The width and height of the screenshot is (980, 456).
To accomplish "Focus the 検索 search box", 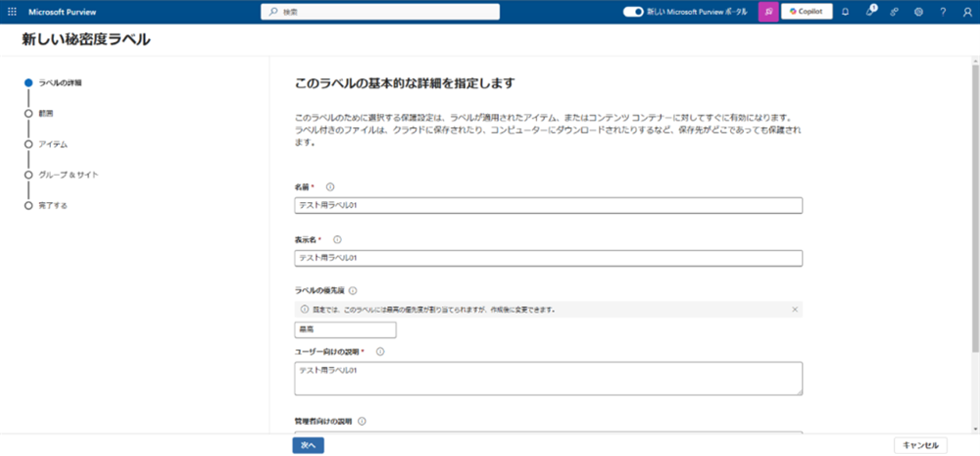I will (380, 12).
